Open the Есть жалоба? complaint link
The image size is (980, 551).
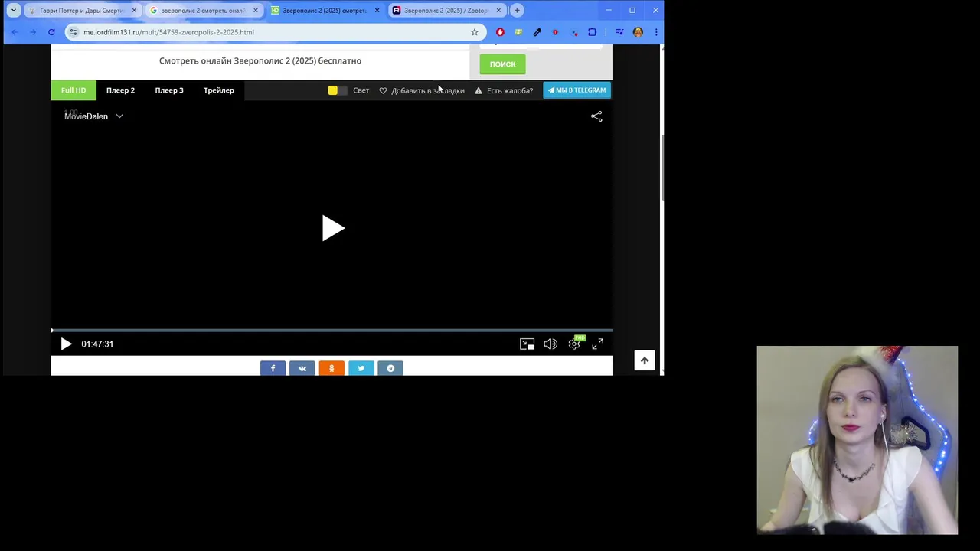[504, 90]
